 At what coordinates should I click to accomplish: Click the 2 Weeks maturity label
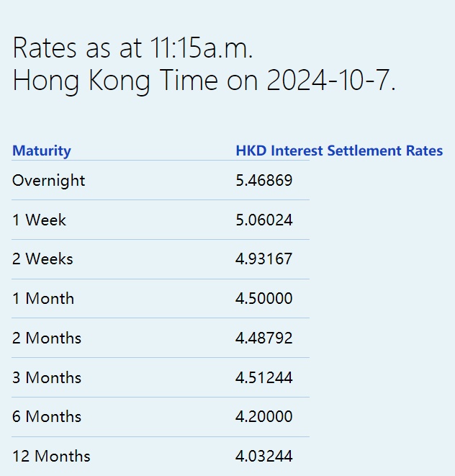[x=42, y=259]
